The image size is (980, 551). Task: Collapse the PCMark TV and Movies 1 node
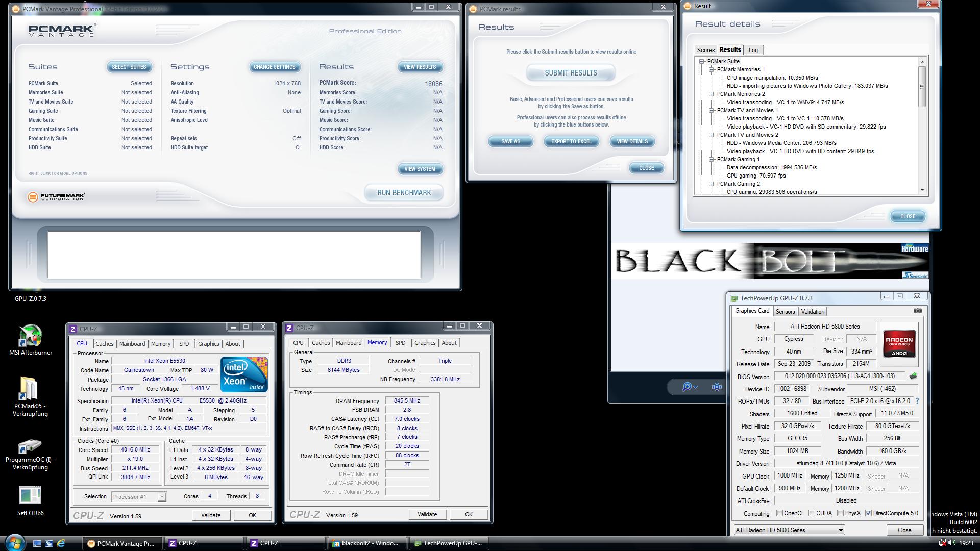(x=711, y=110)
